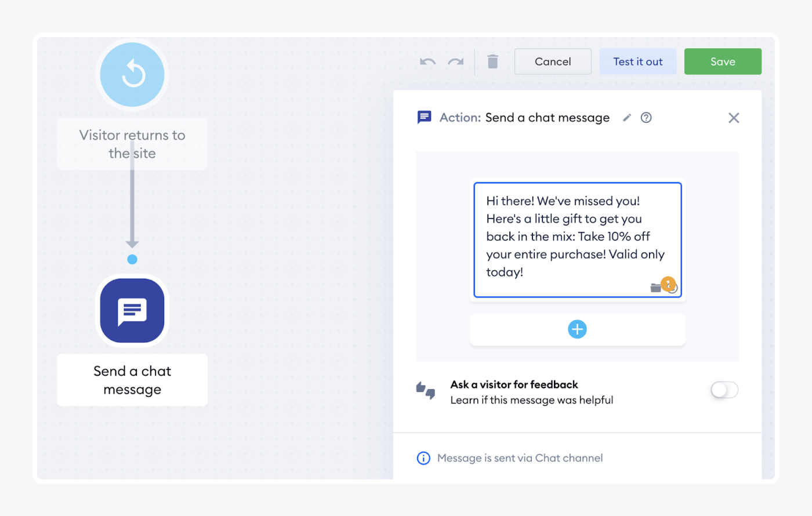The width and height of the screenshot is (812, 516).
Task: Click the info icon beside 'Message is sent via Chat channel'
Action: (x=423, y=458)
